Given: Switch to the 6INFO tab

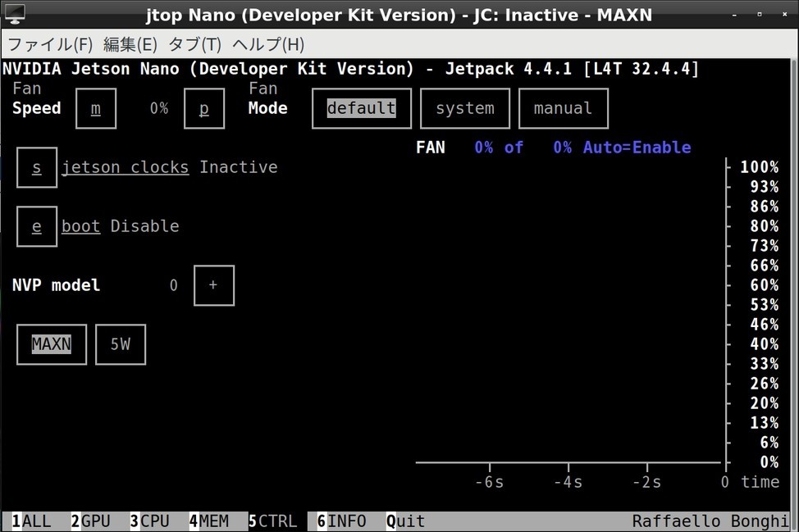Looking at the screenshot, I should [341, 521].
